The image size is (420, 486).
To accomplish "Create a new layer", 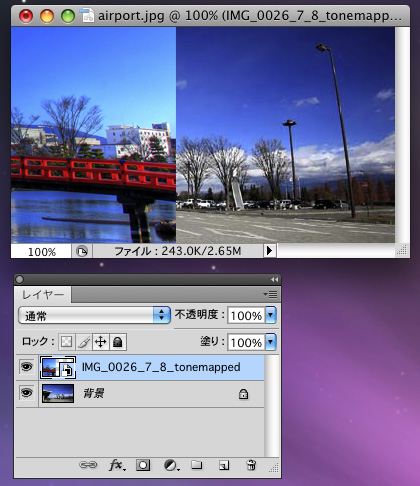I will coord(224,465).
